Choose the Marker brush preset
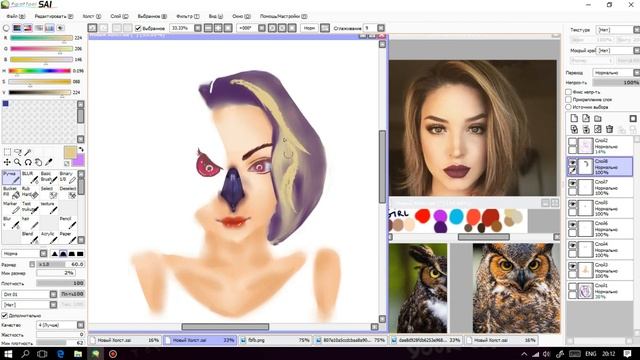The height and width of the screenshot is (360, 640). pos(11,208)
